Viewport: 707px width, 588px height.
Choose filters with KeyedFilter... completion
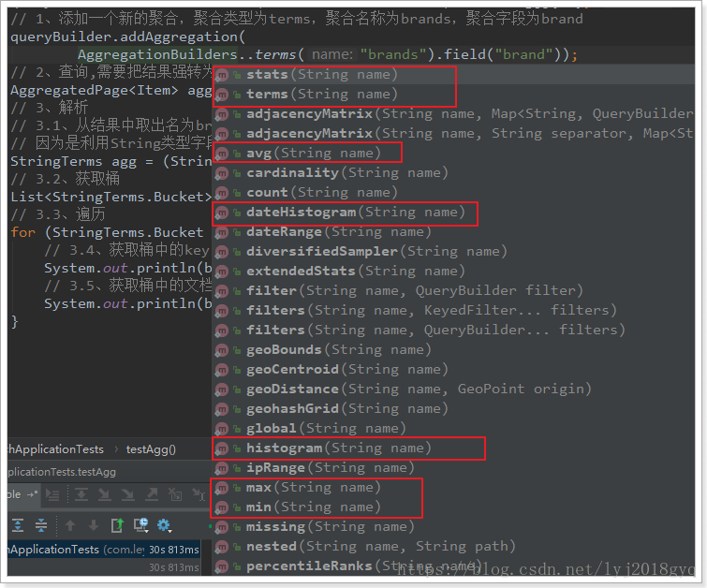coord(453,310)
